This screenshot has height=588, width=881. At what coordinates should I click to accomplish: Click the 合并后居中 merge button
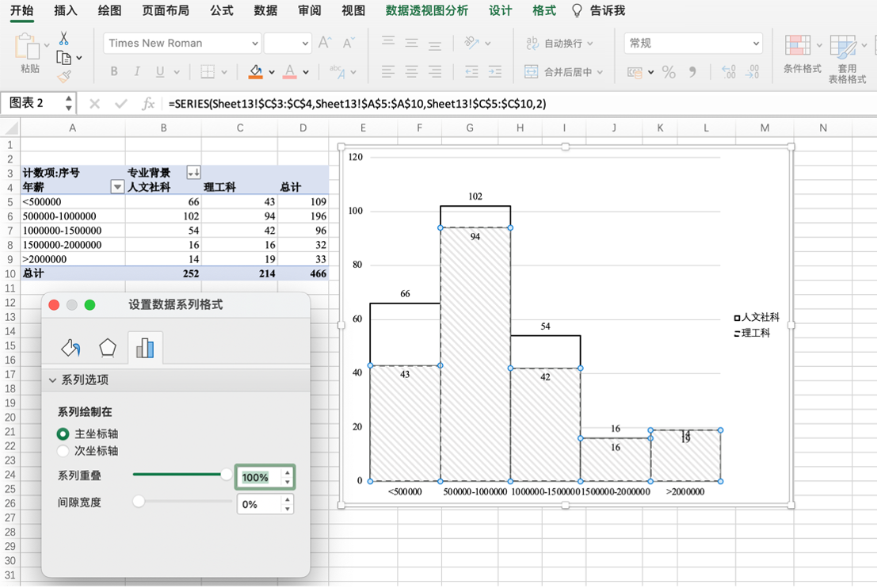point(564,72)
